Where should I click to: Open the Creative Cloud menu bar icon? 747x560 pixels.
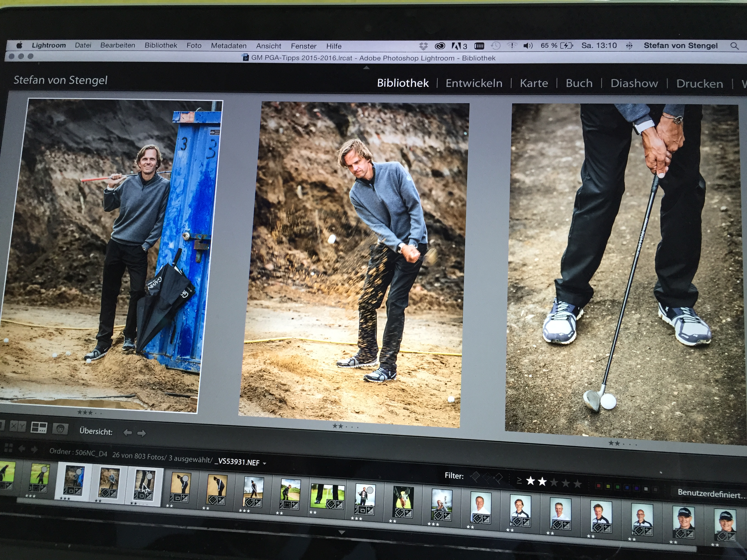point(440,46)
